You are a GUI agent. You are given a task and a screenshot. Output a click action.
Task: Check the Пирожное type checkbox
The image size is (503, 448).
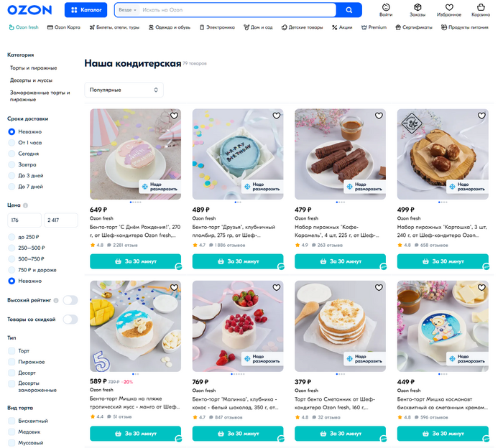click(x=12, y=362)
